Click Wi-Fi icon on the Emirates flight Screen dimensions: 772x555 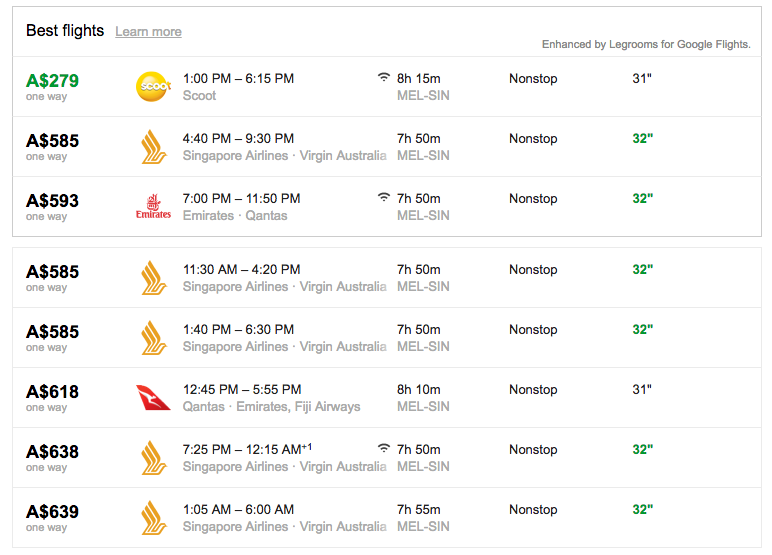coord(384,197)
